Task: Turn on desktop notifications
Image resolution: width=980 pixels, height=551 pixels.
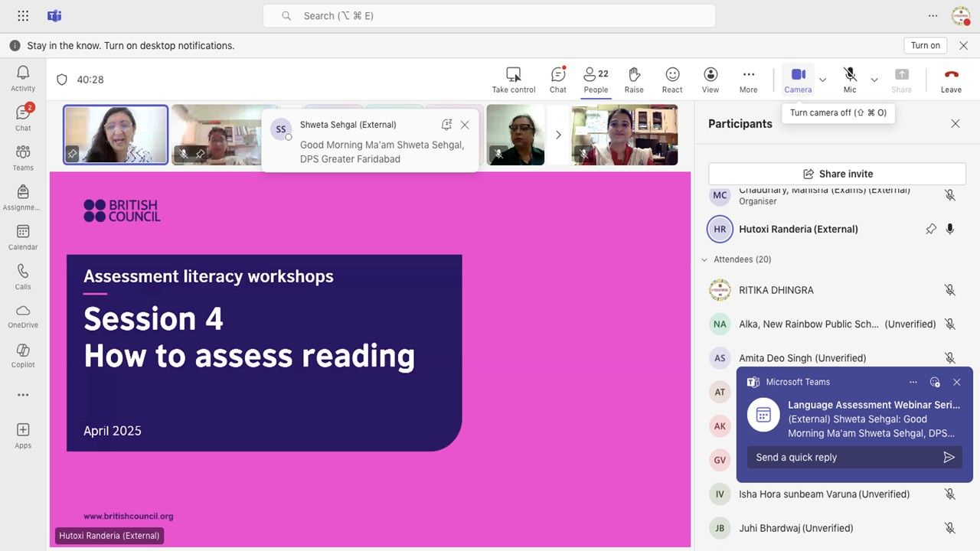Action: tap(925, 46)
